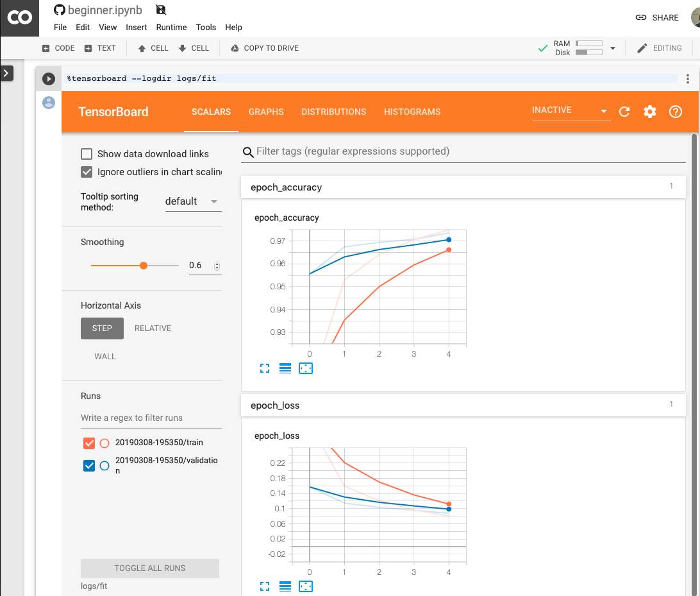Move cell up with the up-arrow CELL button

click(153, 48)
